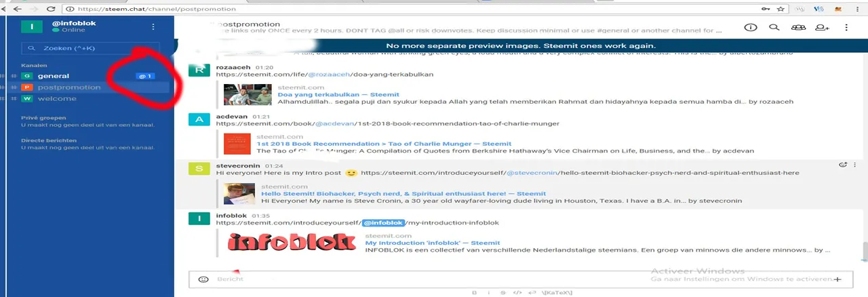
Task: Open "My Introduction 'infoblok'" preview link
Action: (433, 243)
